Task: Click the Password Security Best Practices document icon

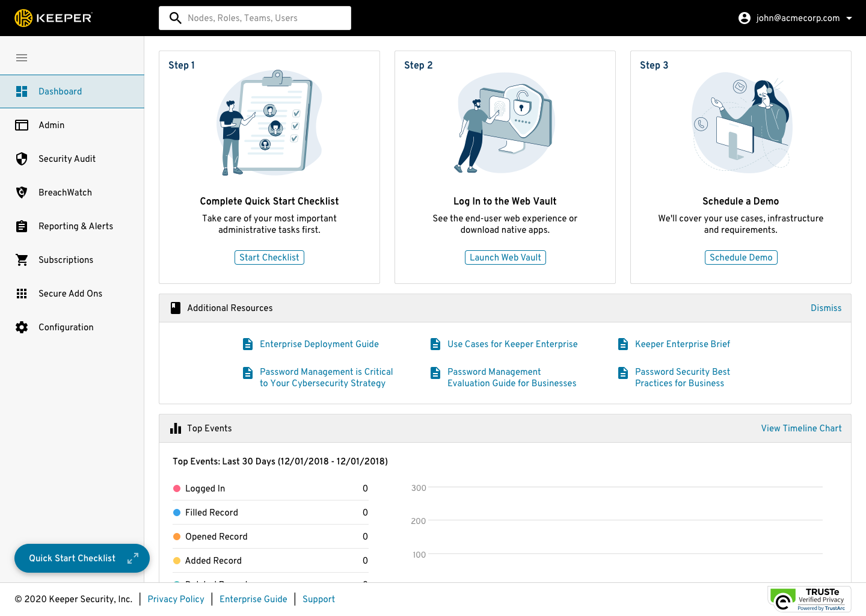Action: point(623,373)
